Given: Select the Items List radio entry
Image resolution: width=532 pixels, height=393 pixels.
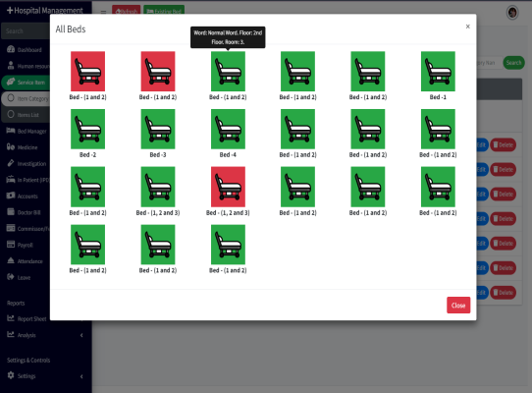Looking at the screenshot, I should [x=26, y=115].
